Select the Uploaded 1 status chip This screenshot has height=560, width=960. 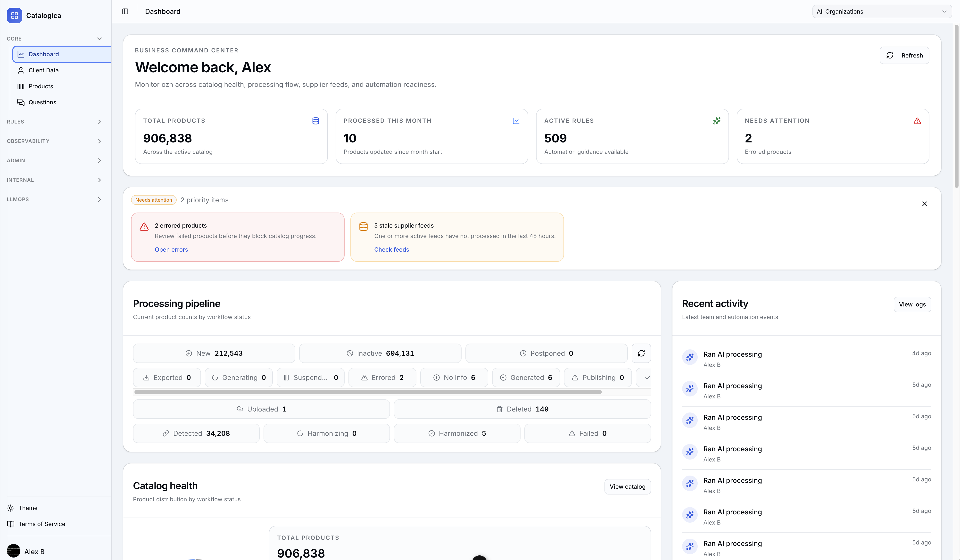pos(261,409)
